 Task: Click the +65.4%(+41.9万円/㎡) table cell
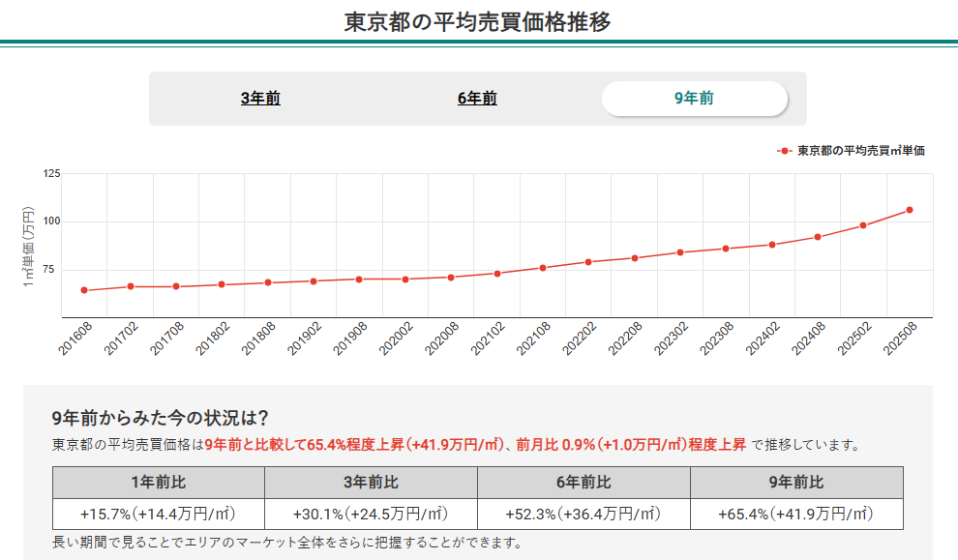tap(796, 514)
